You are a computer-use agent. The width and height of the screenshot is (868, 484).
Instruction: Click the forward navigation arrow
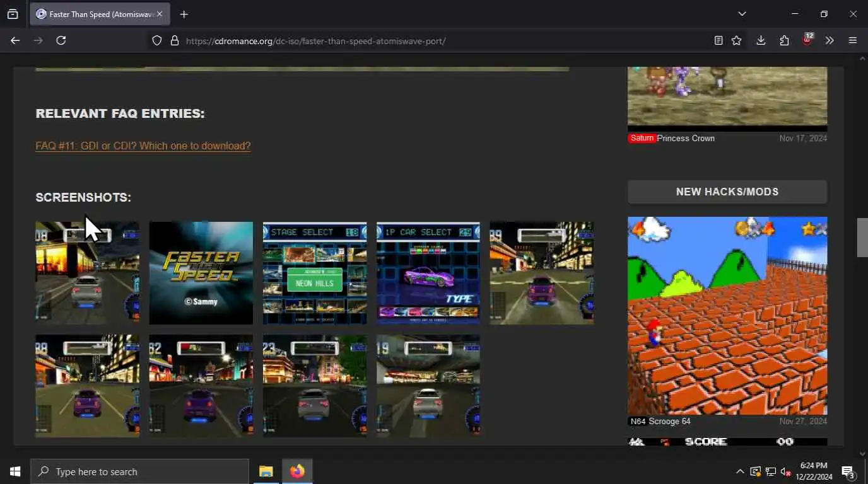click(38, 40)
